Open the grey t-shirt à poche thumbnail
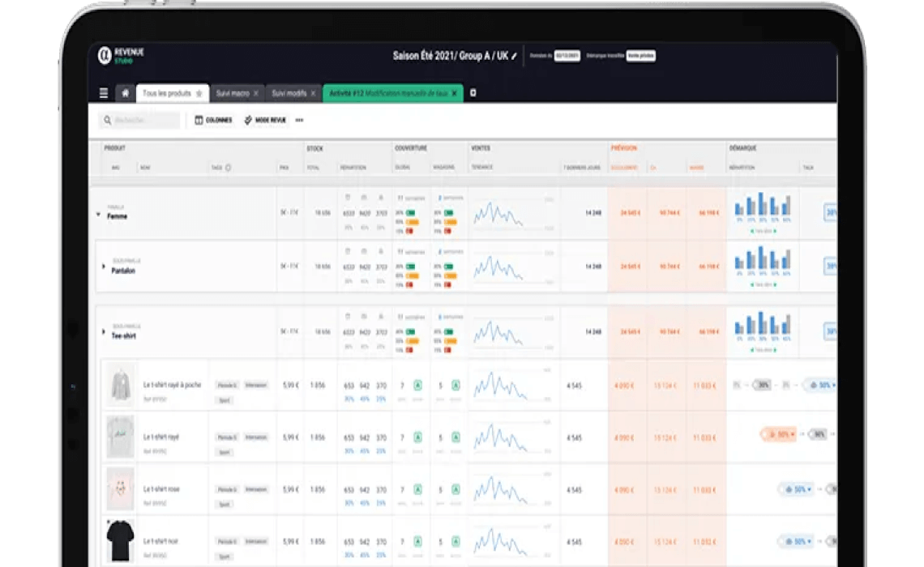This screenshot has width=924, height=567. (120, 385)
